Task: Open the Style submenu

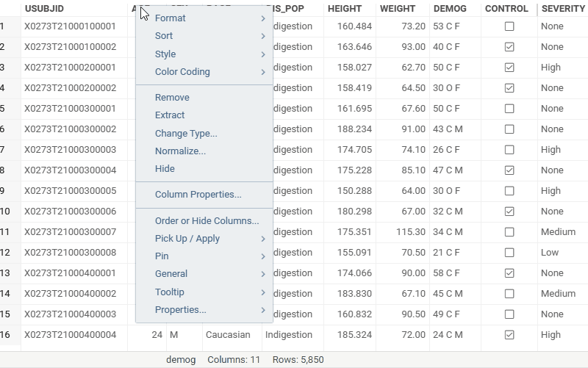Action: (165, 54)
